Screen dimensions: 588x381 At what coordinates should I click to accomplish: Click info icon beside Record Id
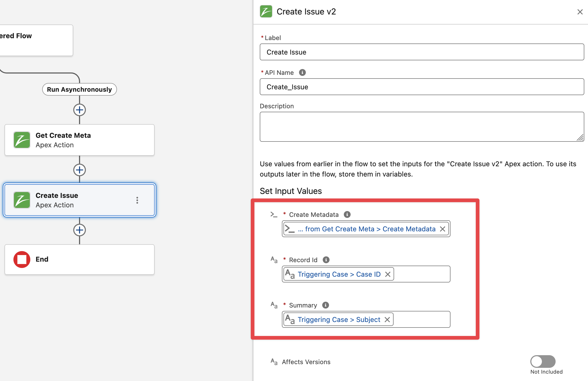pyautogui.click(x=326, y=260)
